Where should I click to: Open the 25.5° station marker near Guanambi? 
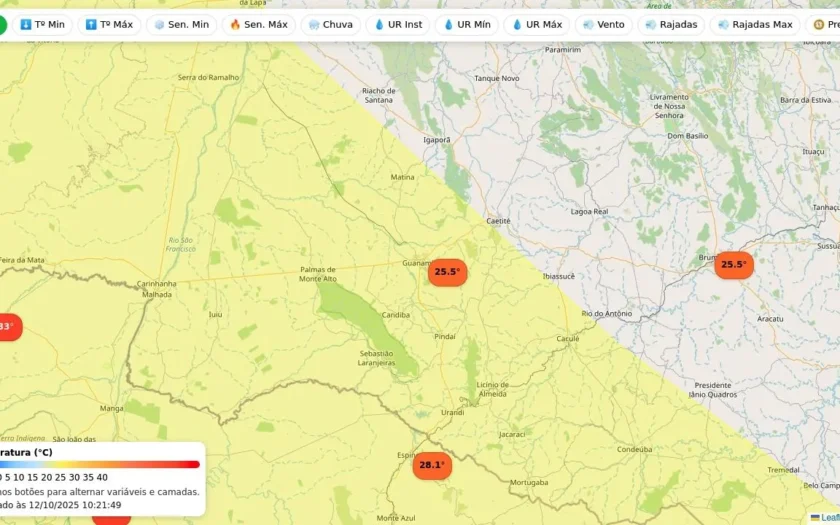coord(447,272)
